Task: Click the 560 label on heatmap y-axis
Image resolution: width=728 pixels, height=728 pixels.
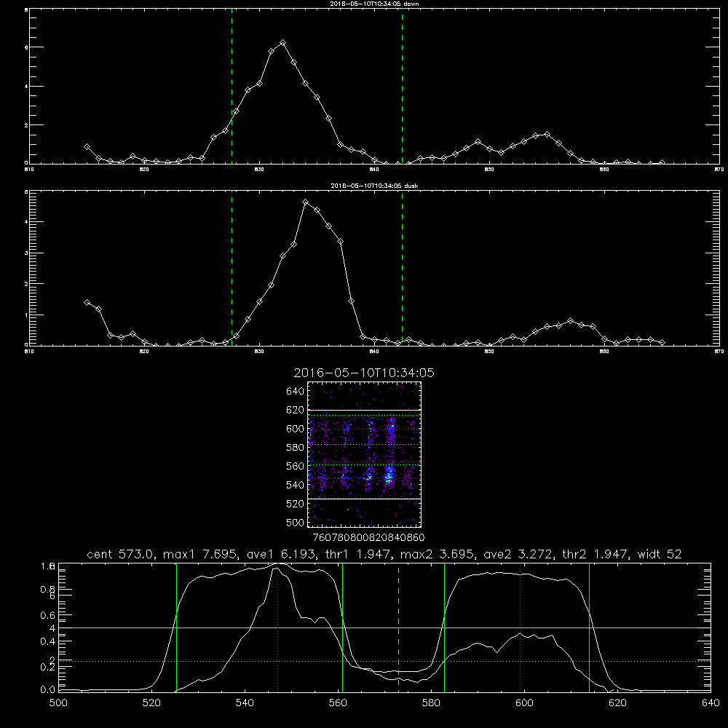Action: tap(296, 466)
